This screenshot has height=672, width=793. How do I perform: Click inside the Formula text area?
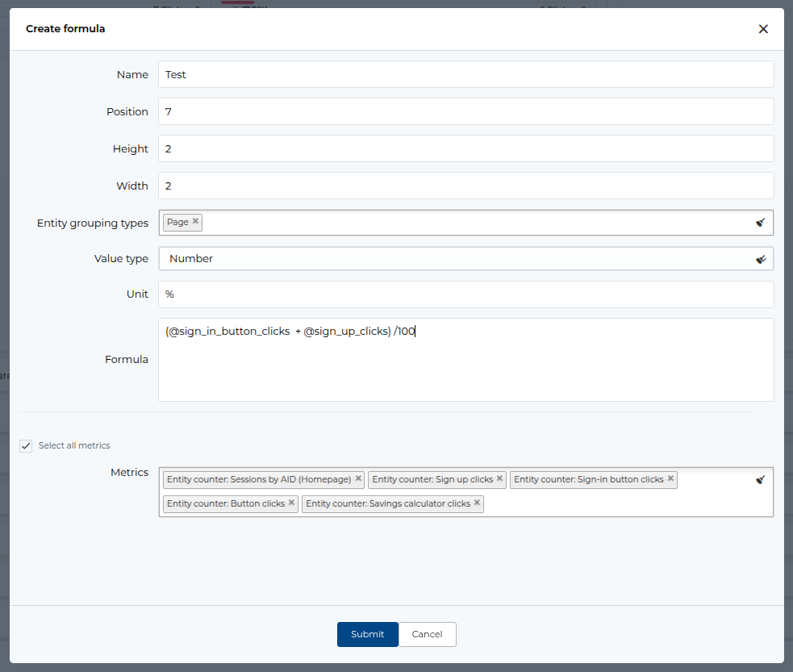[465, 367]
